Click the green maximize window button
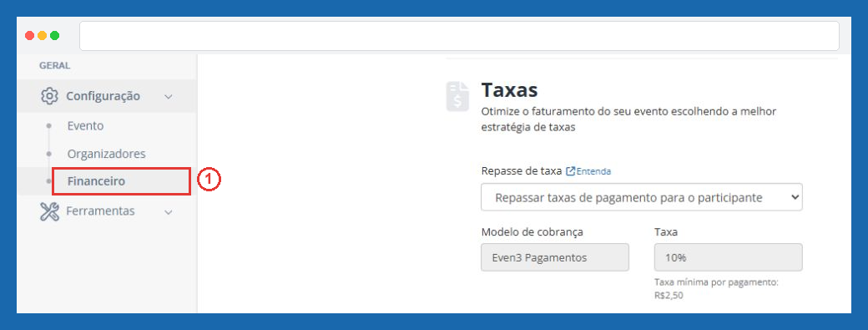Image resolution: width=868 pixels, height=330 pixels. click(54, 35)
